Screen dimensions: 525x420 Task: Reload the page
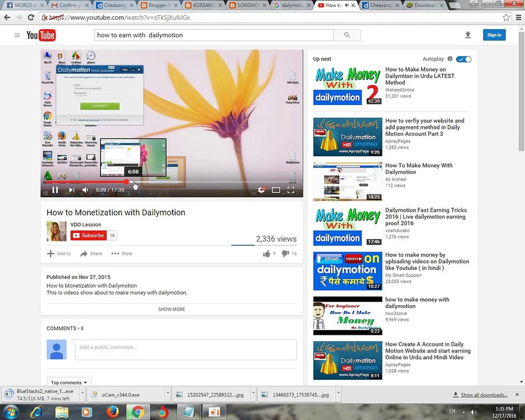[31, 17]
